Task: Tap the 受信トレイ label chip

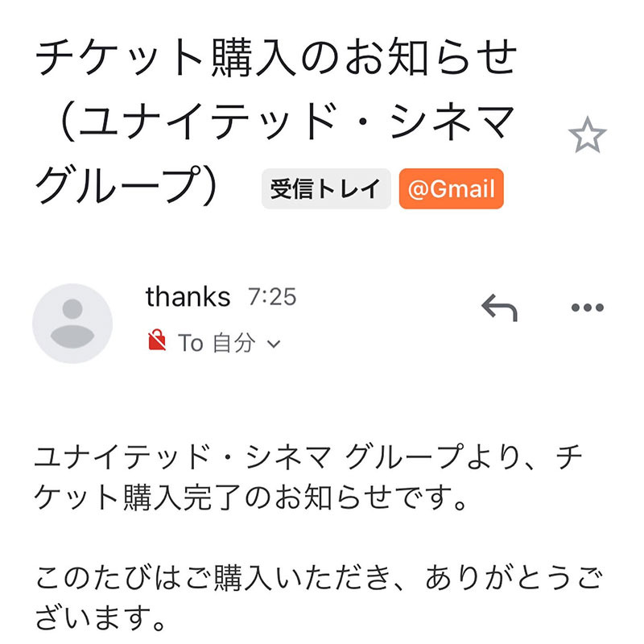Action: pos(325,189)
